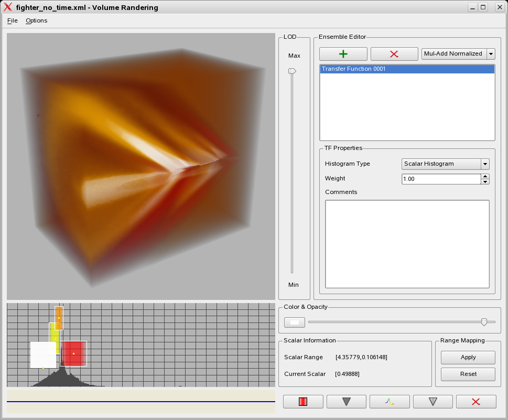Open the Options menu
Screen dimensions: 508x420
click(x=36, y=20)
